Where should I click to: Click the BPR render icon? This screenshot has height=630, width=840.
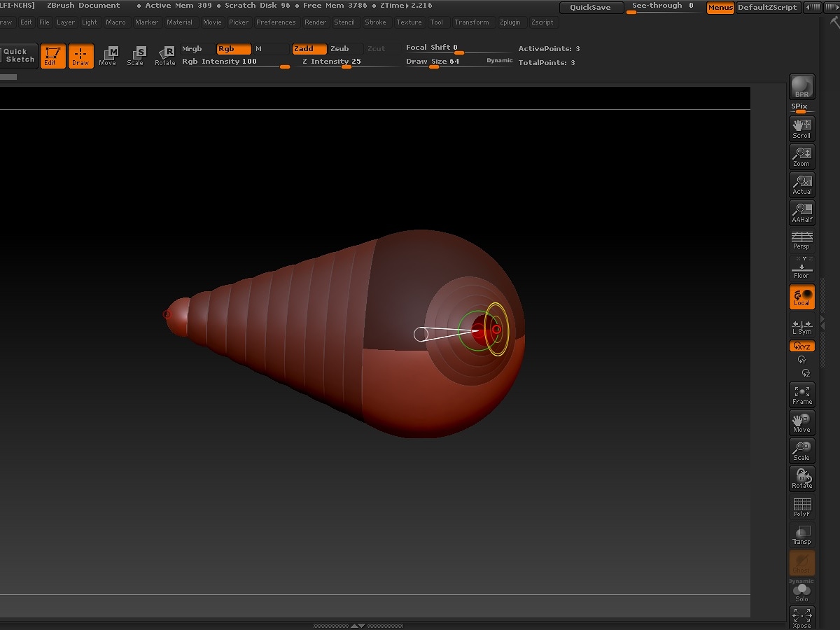click(801, 87)
